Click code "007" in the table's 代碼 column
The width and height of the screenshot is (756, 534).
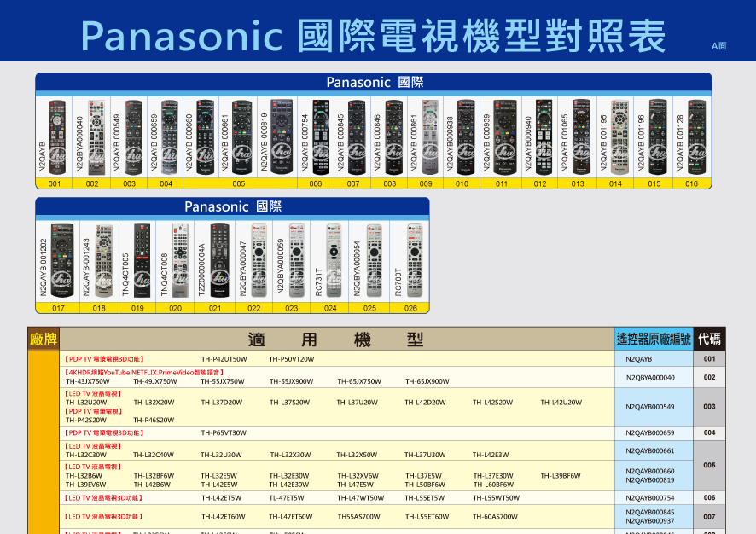click(709, 517)
